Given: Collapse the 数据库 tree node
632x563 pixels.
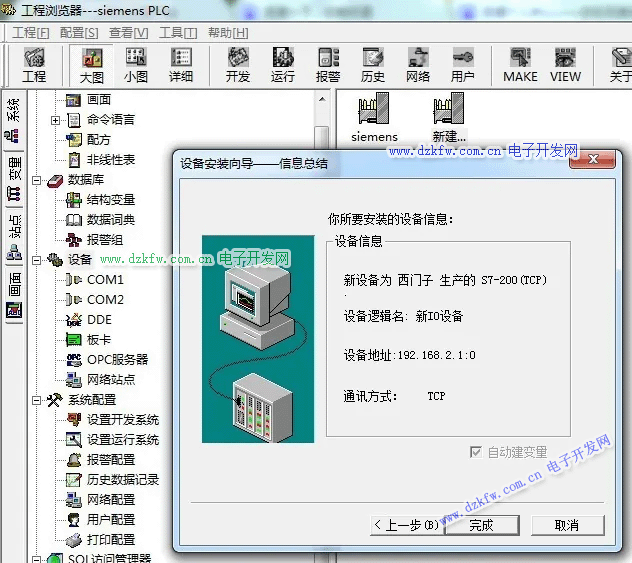Looking at the screenshot, I should 37,180.
